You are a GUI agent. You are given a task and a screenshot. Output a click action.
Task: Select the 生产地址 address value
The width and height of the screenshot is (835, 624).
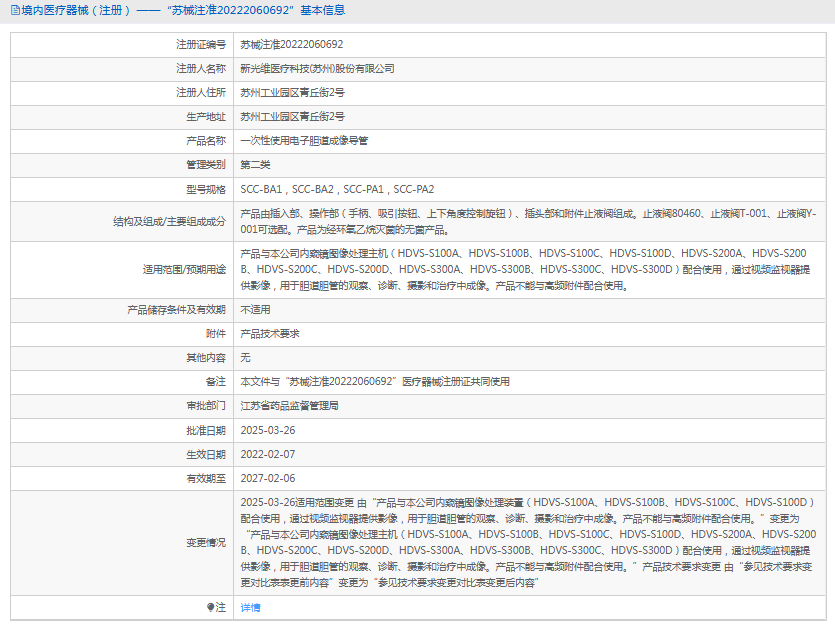[x=292, y=117]
